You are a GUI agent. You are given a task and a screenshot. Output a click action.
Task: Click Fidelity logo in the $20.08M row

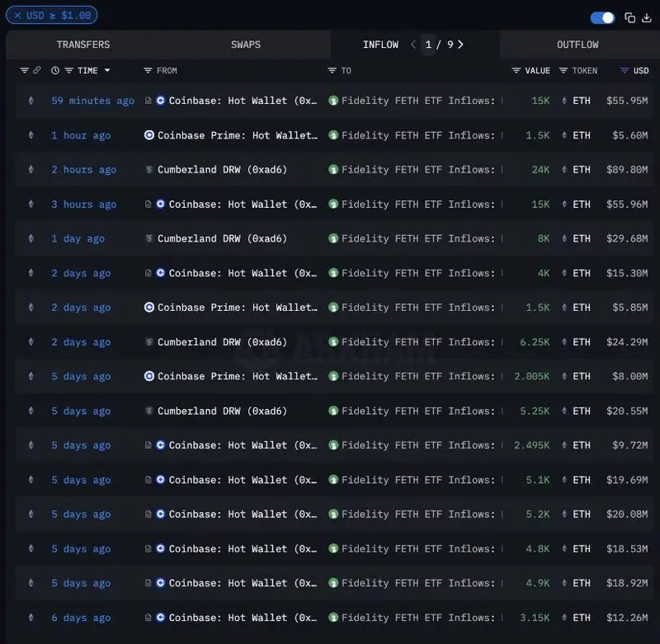[333, 514]
